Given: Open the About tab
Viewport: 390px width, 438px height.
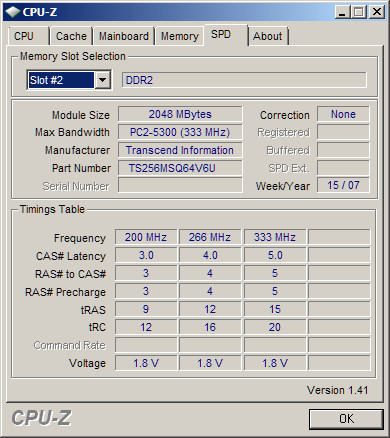Looking at the screenshot, I should (268, 36).
